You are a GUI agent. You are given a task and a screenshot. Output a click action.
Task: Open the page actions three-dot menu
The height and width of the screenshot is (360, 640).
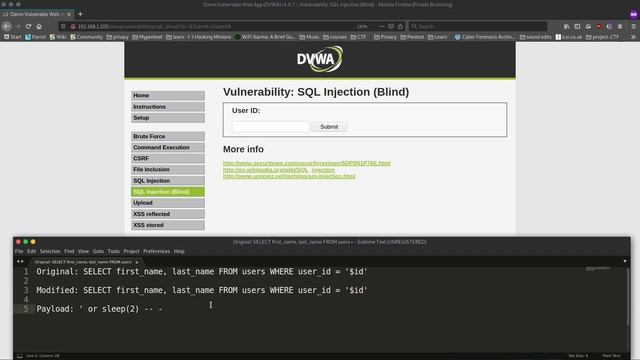coord(381,26)
